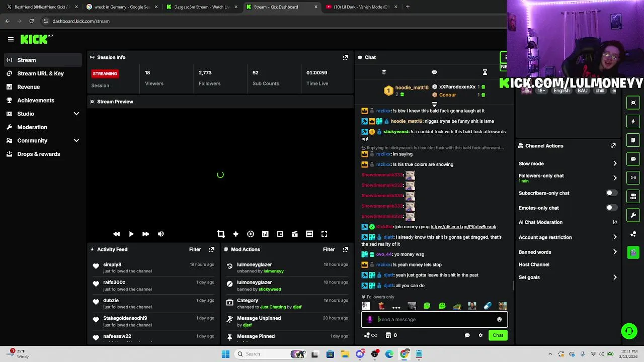Open Slow mode options
644x362 pixels.
coord(568,163)
